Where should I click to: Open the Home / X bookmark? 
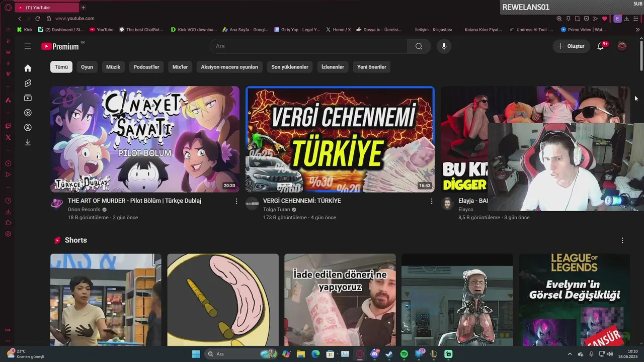click(x=338, y=30)
